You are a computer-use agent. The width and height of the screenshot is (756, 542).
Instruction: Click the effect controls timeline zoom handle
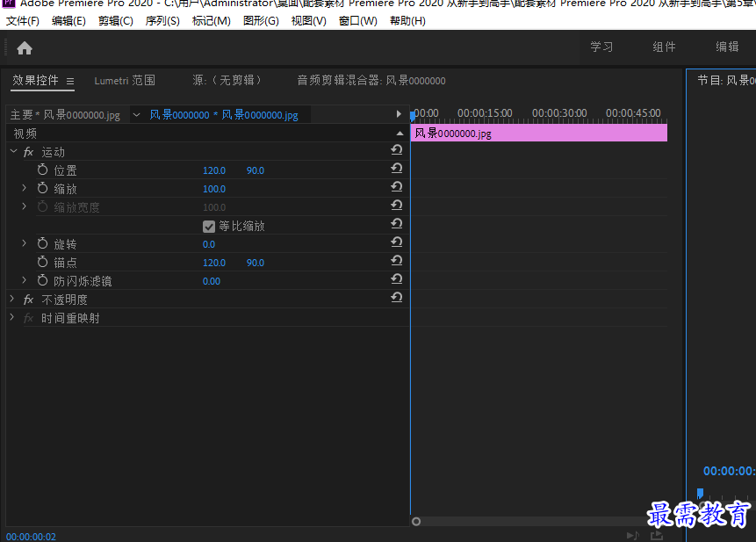(416, 522)
